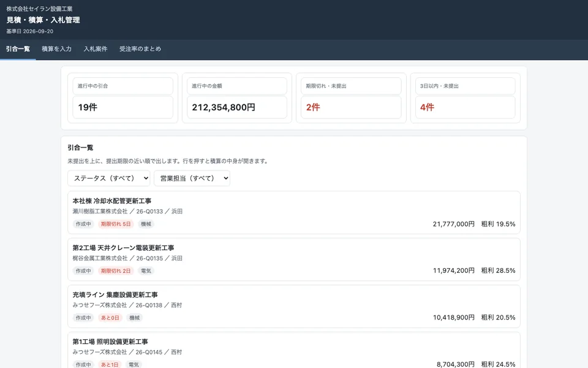Click the 作成中 badge on the 26-Q0135 row
This screenshot has height=368, width=588.
[x=83, y=271]
